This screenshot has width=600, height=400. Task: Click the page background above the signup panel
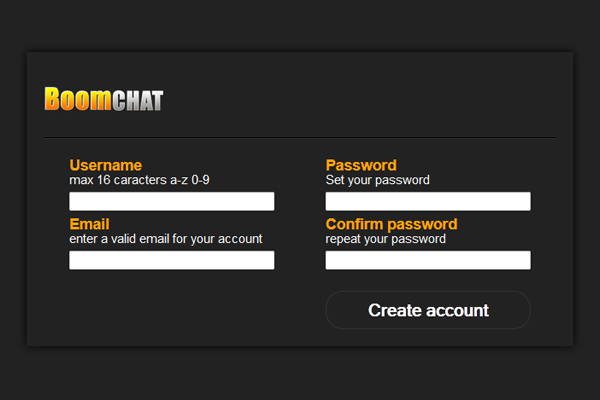300,25
